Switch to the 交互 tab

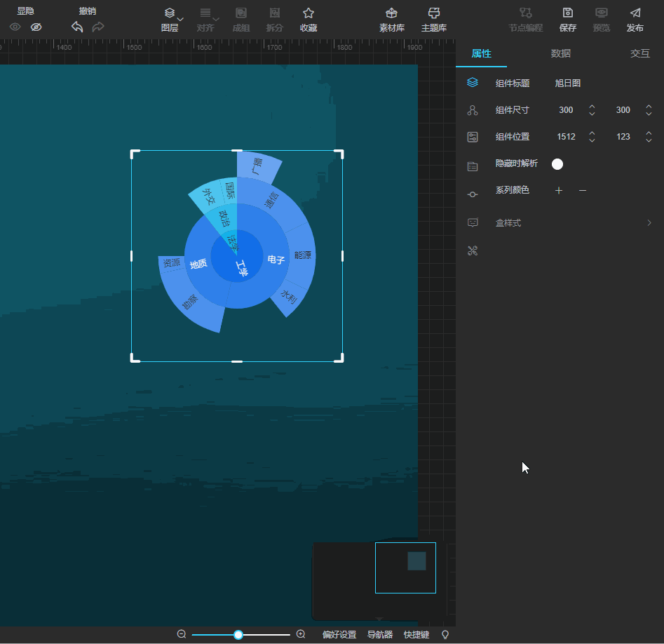(x=640, y=53)
